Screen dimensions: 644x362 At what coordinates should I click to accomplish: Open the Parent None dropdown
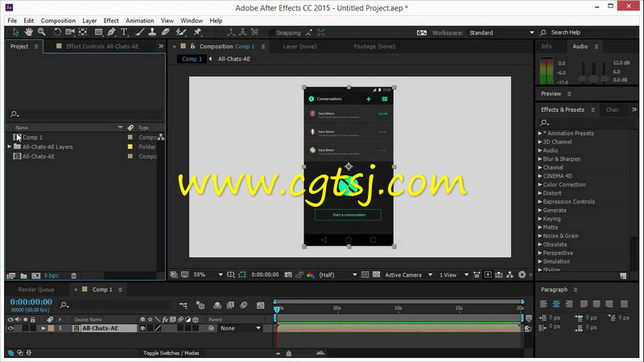click(x=240, y=328)
